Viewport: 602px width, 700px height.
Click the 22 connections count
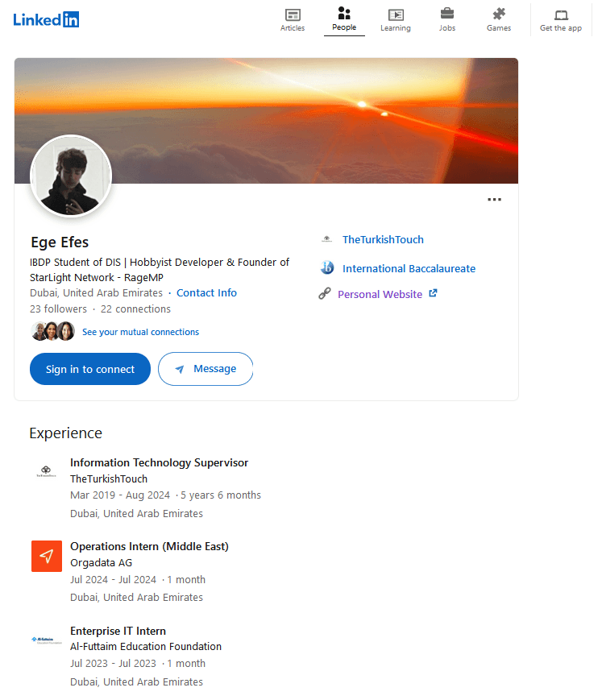[135, 309]
